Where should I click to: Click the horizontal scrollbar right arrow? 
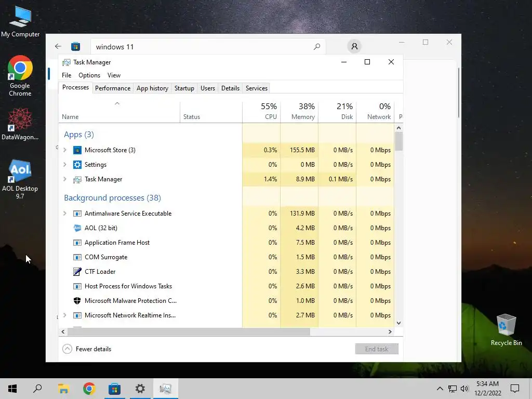pos(390,331)
